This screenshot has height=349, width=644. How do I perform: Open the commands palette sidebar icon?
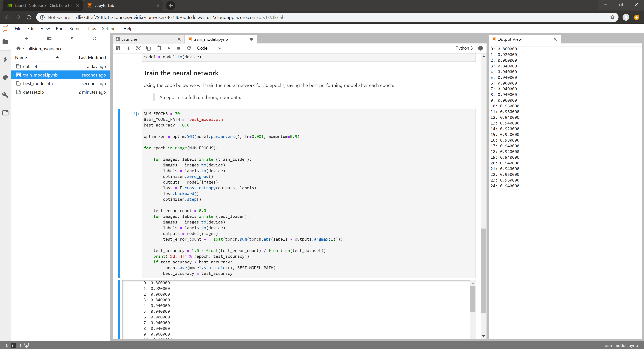[x=5, y=77]
